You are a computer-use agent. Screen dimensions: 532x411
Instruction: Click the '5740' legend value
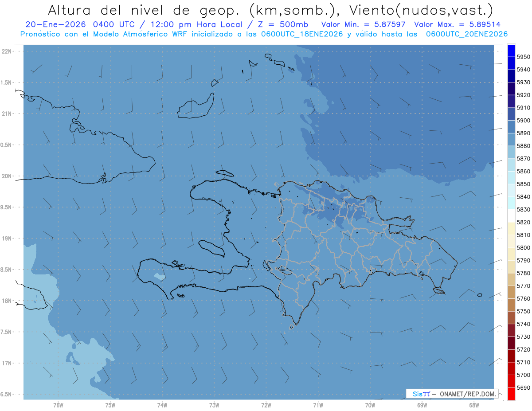point(524,324)
